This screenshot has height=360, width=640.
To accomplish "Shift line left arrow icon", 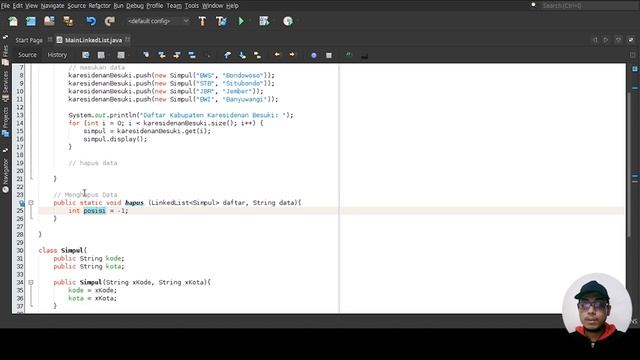I will pyautogui.click(x=277, y=54).
